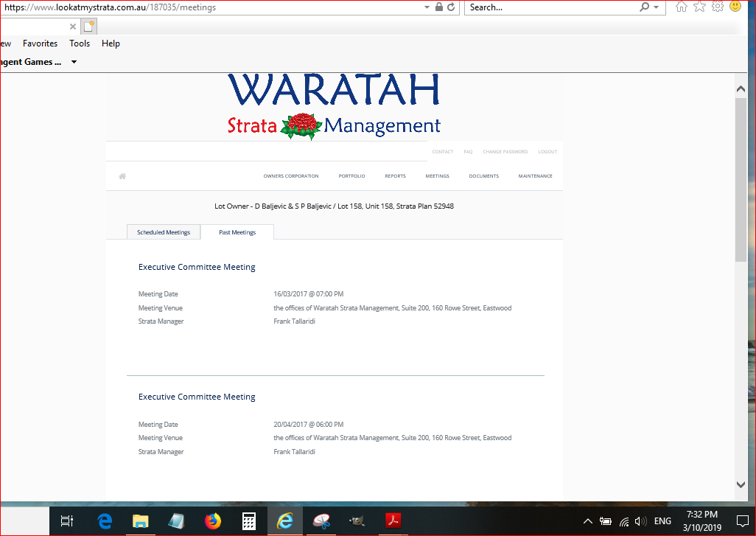Viewport: 756px width, 536px height.
Task: Close the current browser tab
Action: (x=73, y=27)
